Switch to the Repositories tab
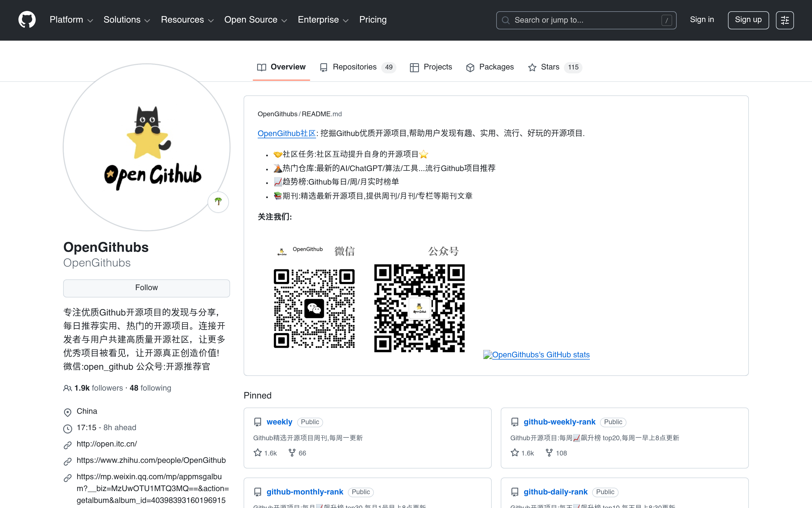This screenshot has height=508, width=812. point(358,67)
